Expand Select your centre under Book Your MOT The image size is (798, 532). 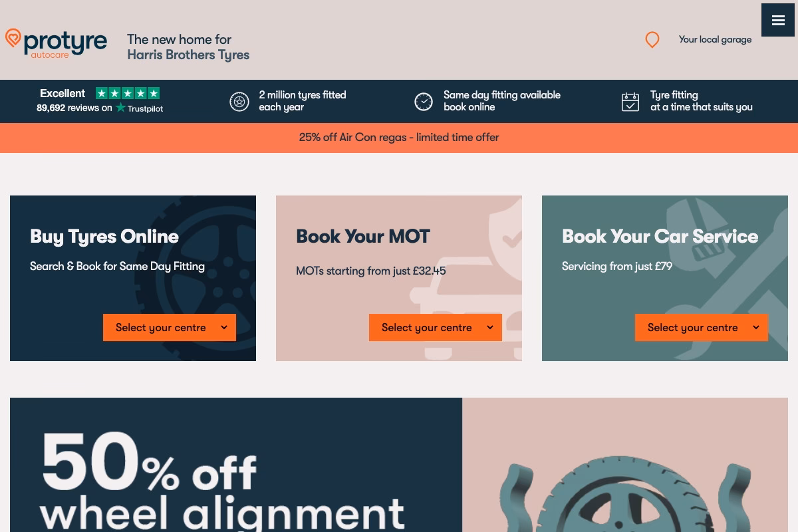(436, 327)
